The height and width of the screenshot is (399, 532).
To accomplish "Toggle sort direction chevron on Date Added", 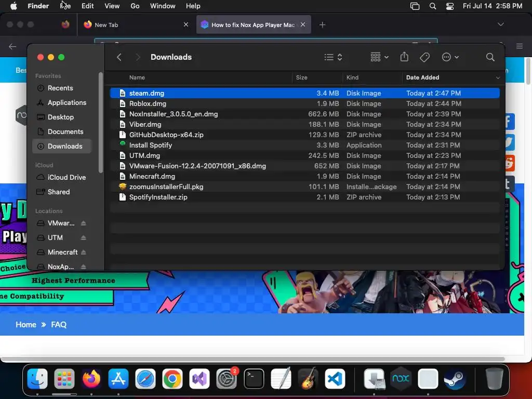I will click(498, 78).
